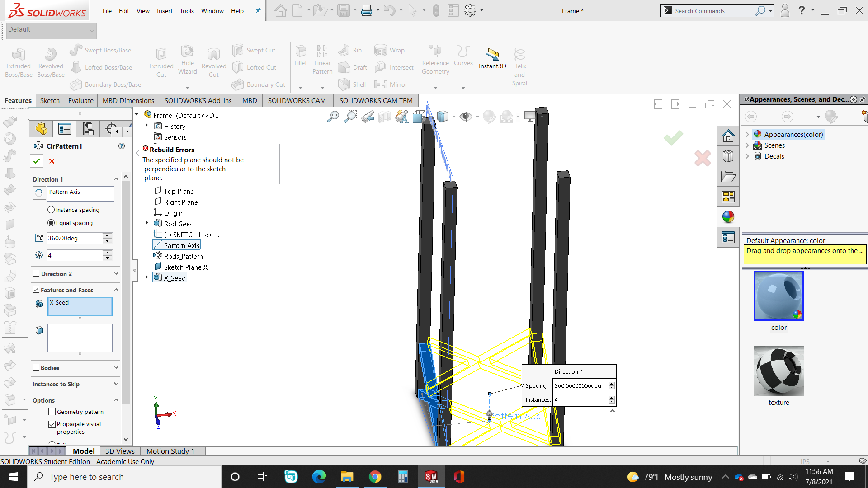Enable Bodies checkbox
Screen dimensions: 868x488
tap(36, 367)
